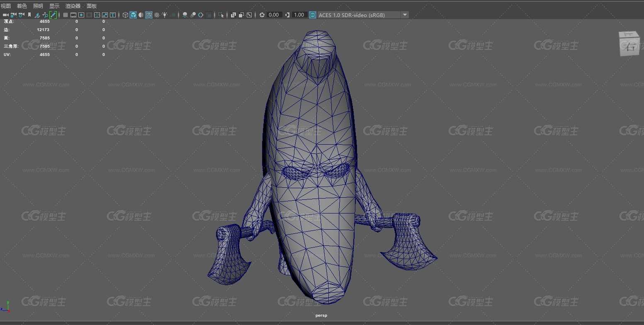Image resolution: width=644 pixels, height=325 pixels.
Task: Toggle Wireframe on Shaded icon
Action: click(x=149, y=15)
